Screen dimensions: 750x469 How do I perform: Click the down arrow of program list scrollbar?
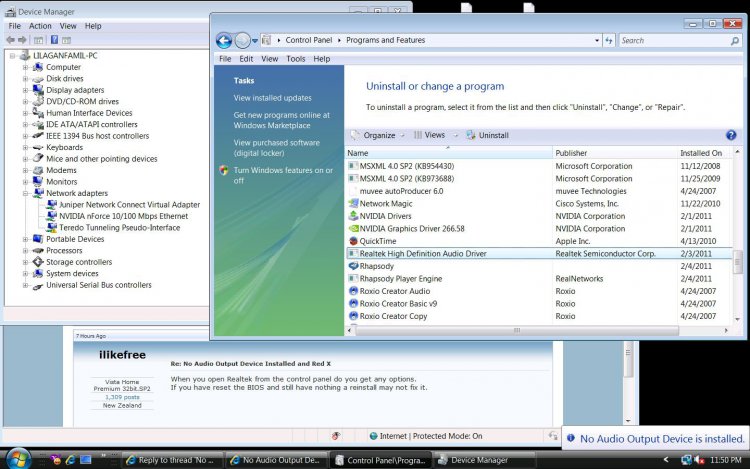point(737,319)
